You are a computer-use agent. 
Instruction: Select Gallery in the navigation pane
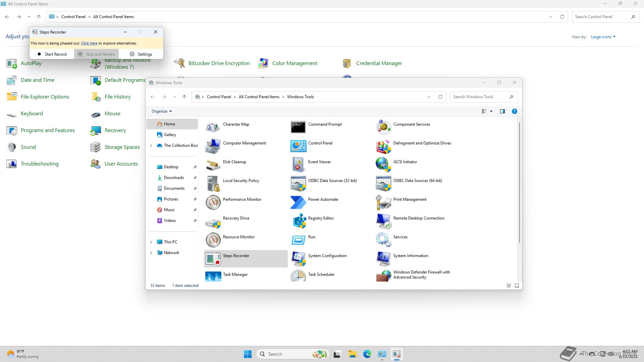coord(170,135)
